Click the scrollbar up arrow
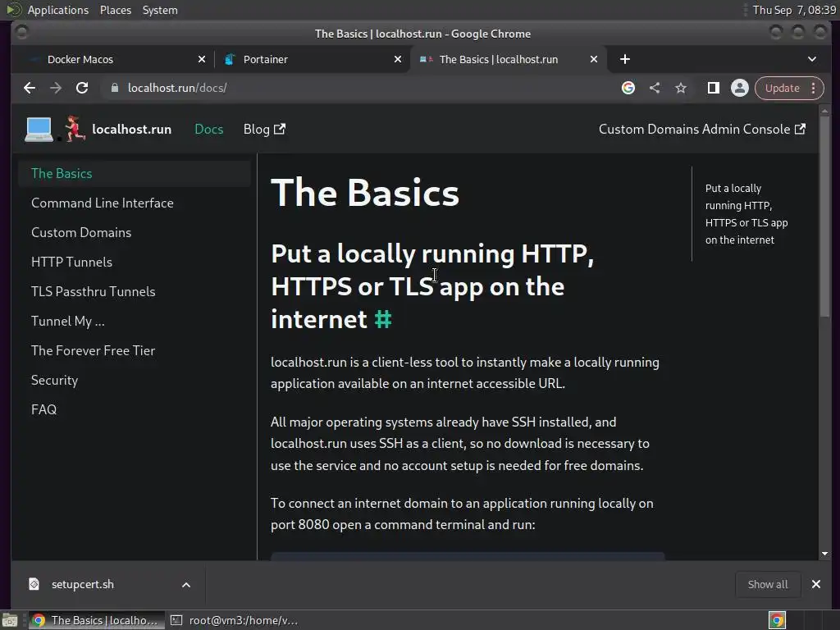840x630 pixels. (824, 111)
